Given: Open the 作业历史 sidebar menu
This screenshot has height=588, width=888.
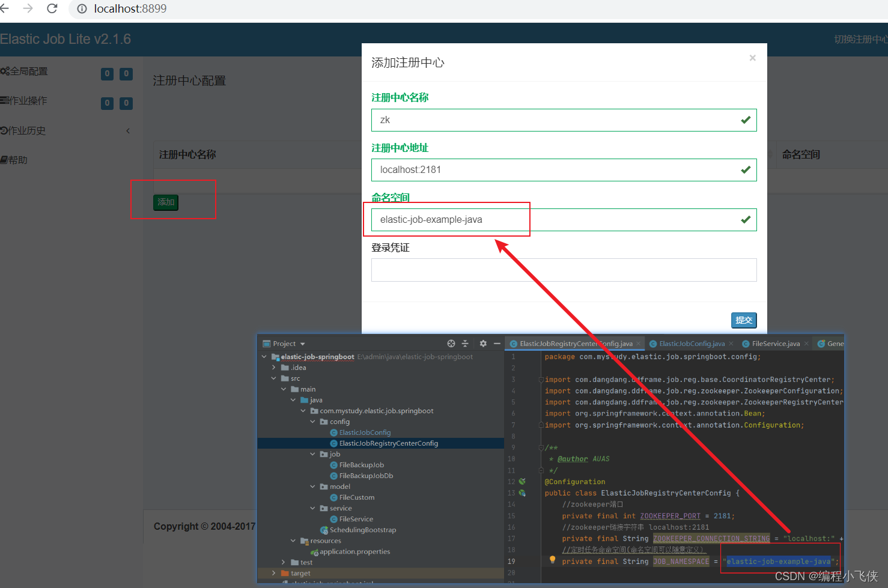Looking at the screenshot, I should (23, 130).
